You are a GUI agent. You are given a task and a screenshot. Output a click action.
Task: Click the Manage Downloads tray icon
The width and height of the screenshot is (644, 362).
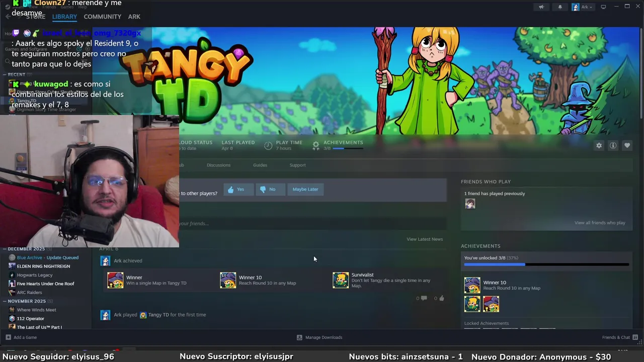(299, 337)
